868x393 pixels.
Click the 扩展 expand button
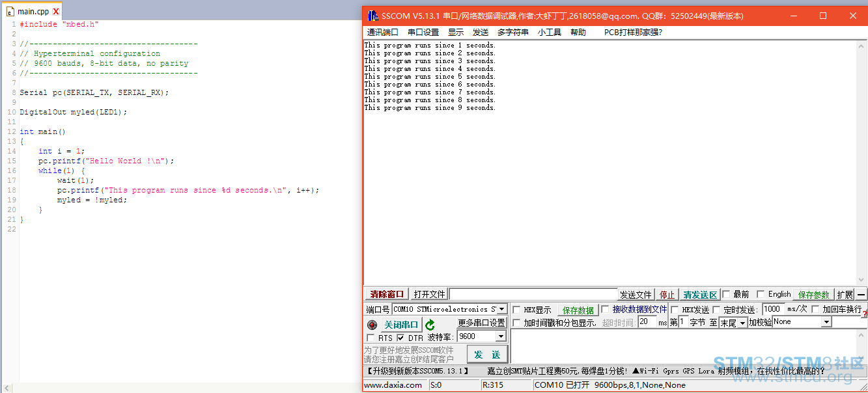845,295
